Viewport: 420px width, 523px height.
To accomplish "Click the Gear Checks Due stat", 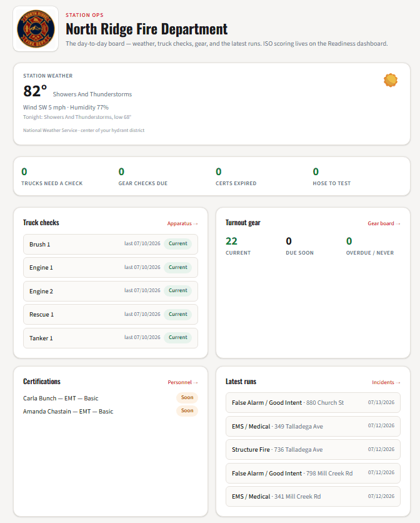I will (x=143, y=176).
